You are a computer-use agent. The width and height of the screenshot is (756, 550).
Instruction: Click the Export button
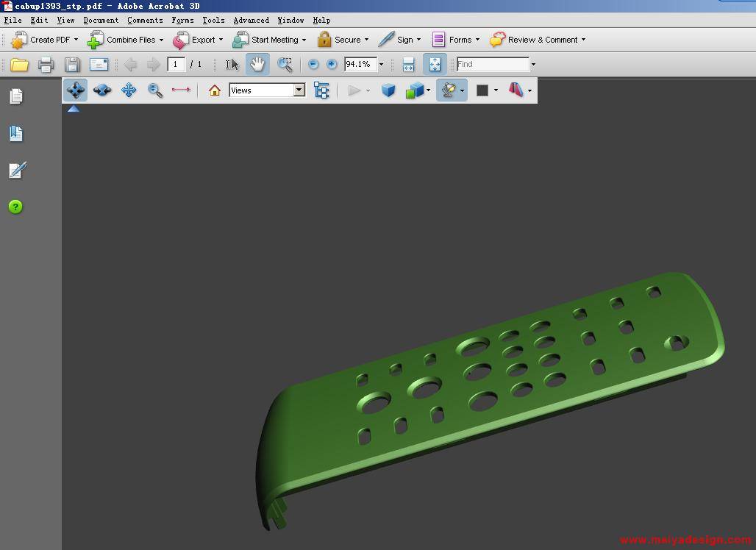click(198, 40)
